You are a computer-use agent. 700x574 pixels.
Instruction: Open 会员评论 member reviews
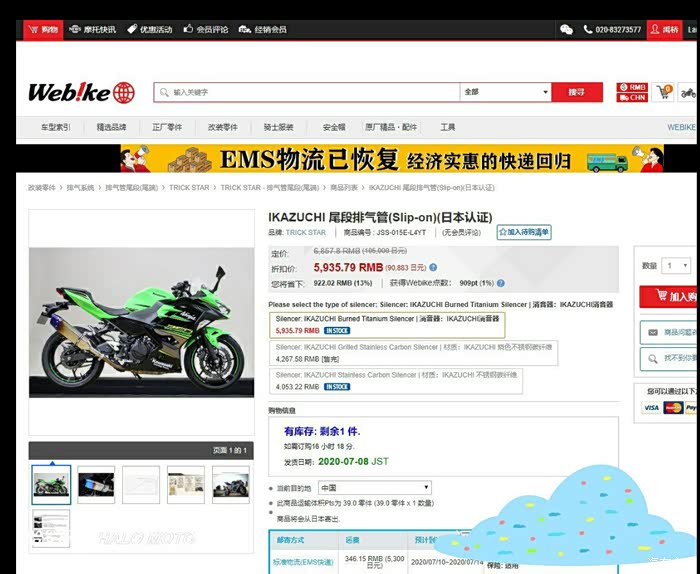(206, 30)
